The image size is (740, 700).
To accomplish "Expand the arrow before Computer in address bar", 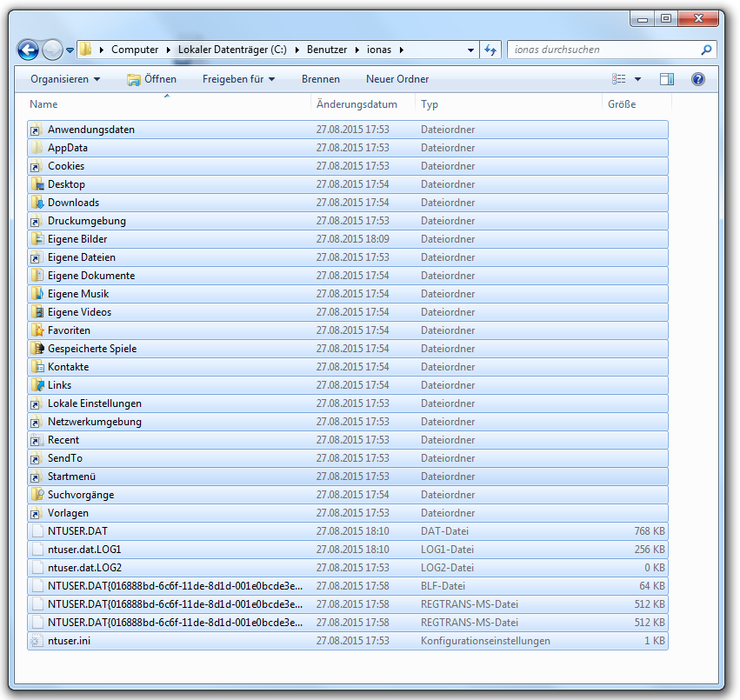I will point(102,50).
